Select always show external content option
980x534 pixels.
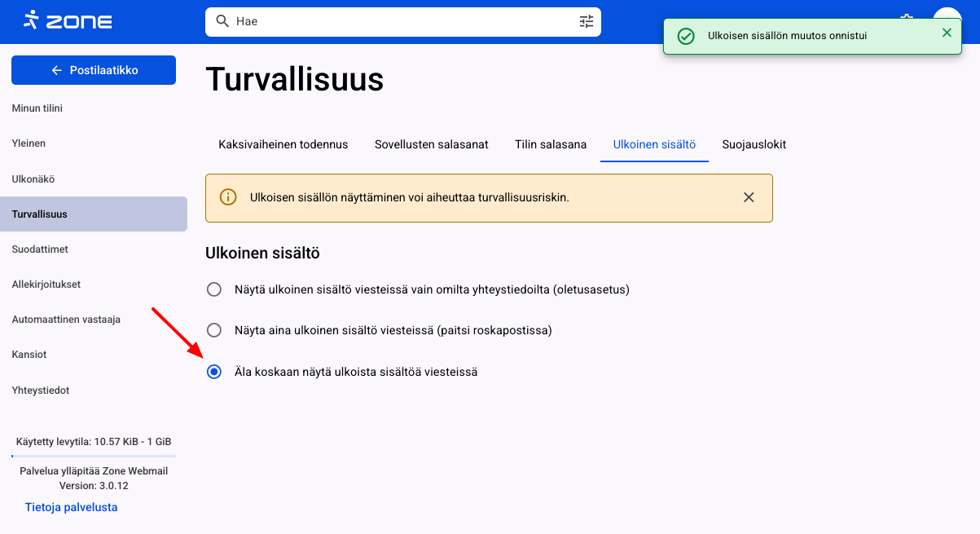click(x=214, y=330)
